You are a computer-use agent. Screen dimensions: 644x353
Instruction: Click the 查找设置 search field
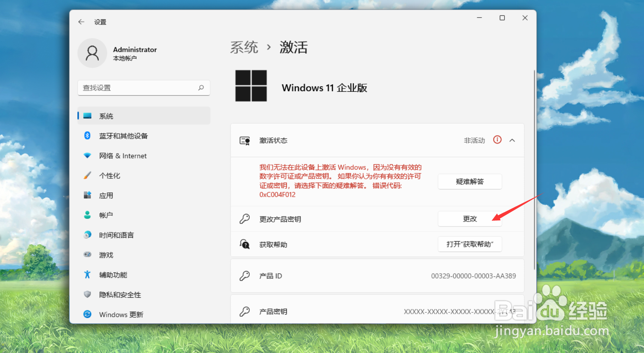pyautogui.click(x=144, y=88)
